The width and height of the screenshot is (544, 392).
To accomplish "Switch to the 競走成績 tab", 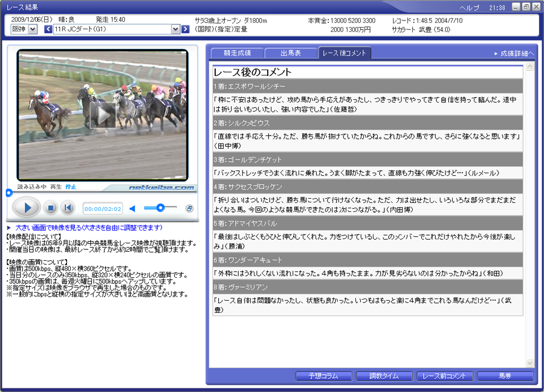I will 236,53.
